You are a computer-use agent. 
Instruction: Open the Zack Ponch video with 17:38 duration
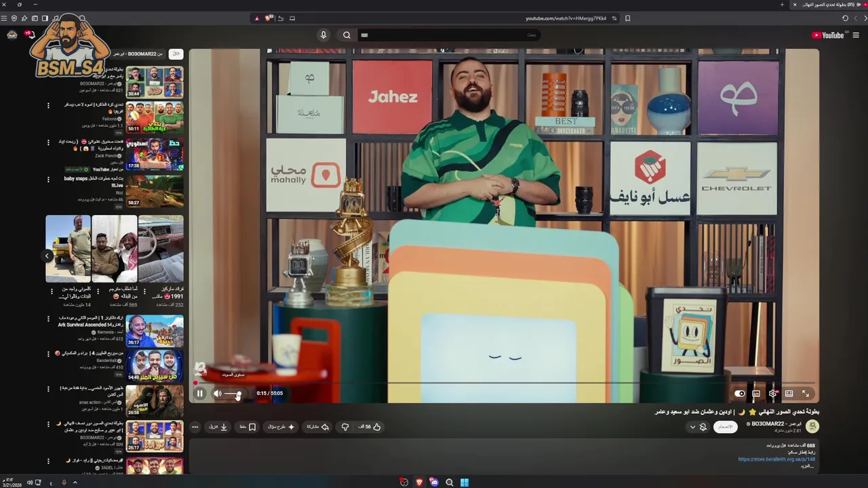point(155,154)
